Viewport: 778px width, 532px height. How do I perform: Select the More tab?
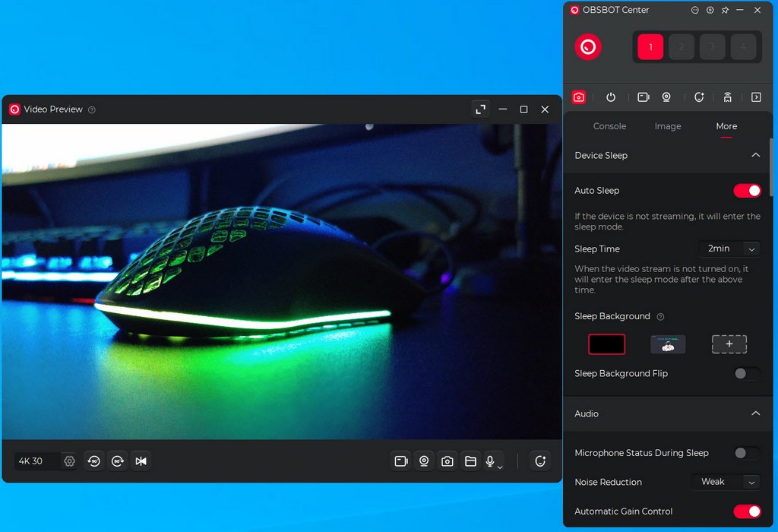(x=726, y=126)
